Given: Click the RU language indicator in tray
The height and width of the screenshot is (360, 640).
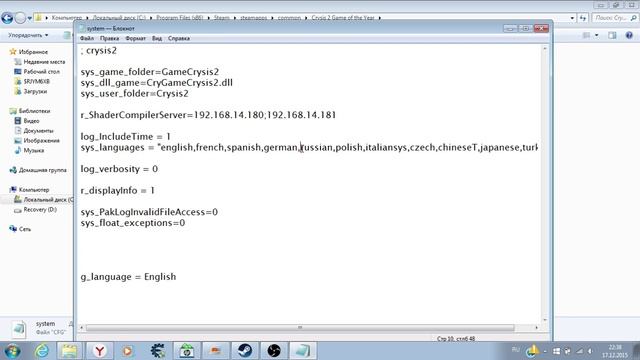Looking at the screenshot, I should pyautogui.click(x=516, y=350).
